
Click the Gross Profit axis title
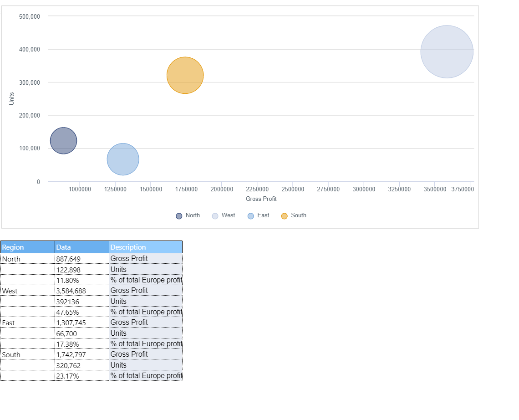[x=261, y=199]
